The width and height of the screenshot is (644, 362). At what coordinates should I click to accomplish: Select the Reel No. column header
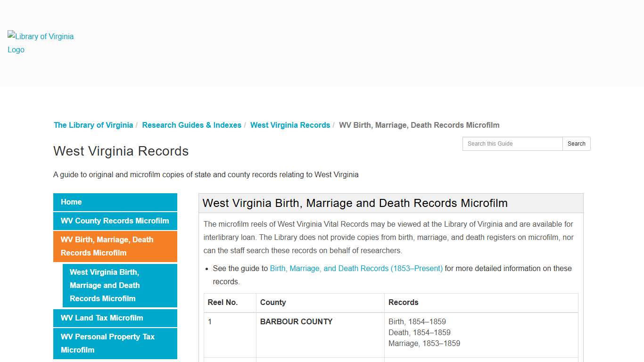tap(223, 302)
